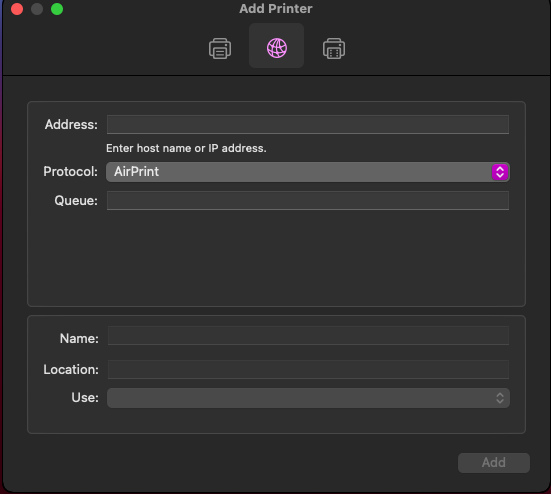The width and height of the screenshot is (551, 494).
Task: Open the Protocol AirPrint dropdown
Action: pos(307,172)
